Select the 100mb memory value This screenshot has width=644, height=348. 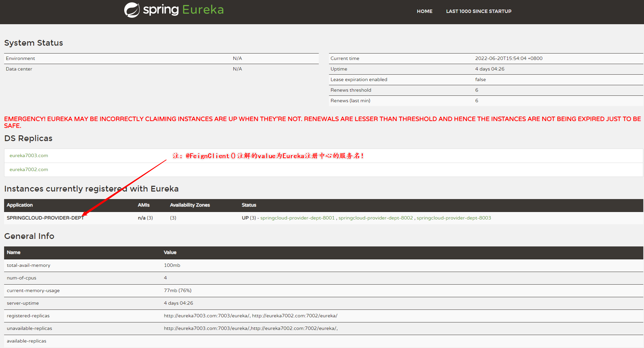(172, 265)
